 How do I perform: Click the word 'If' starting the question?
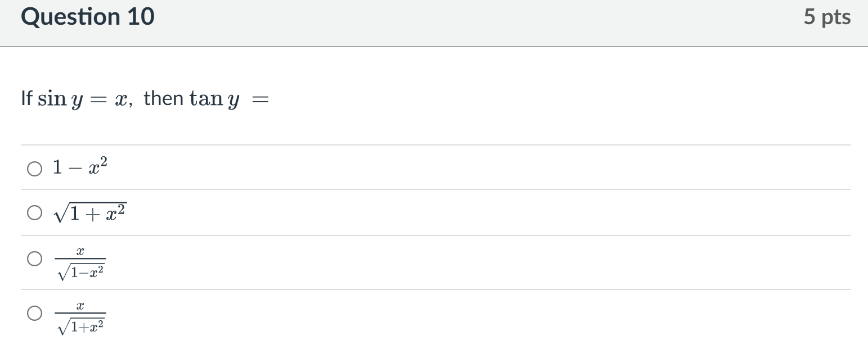pyautogui.click(x=26, y=98)
